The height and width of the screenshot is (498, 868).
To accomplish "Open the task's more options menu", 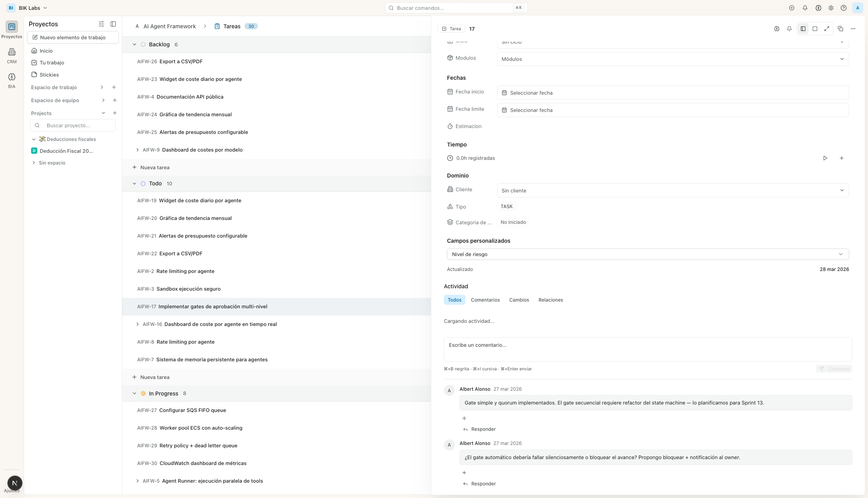I will pyautogui.click(x=853, y=29).
